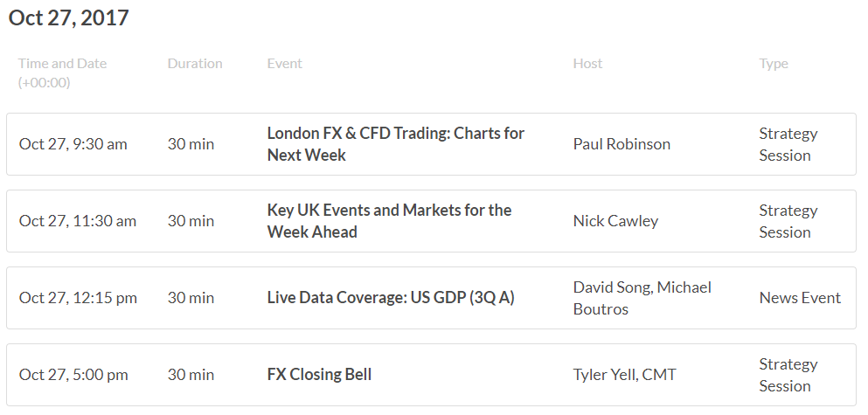Open Live Data Coverage: US GDP event
The width and height of the screenshot is (868, 415).
[x=391, y=298]
